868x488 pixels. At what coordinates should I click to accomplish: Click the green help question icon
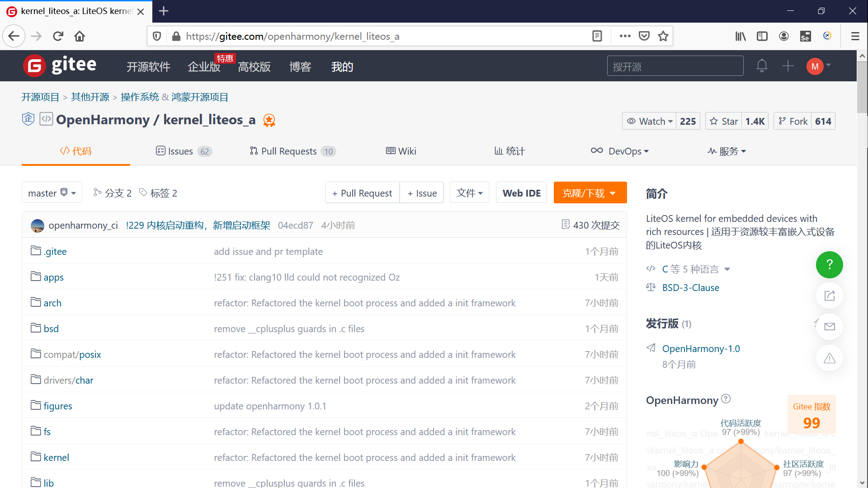tap(829, 265)
